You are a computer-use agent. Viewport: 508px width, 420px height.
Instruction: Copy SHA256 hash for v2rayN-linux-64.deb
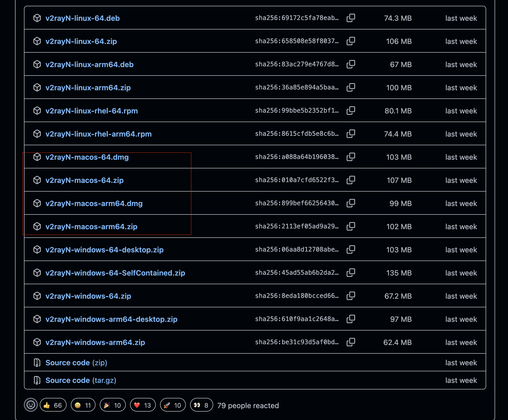tap(351, 18)
